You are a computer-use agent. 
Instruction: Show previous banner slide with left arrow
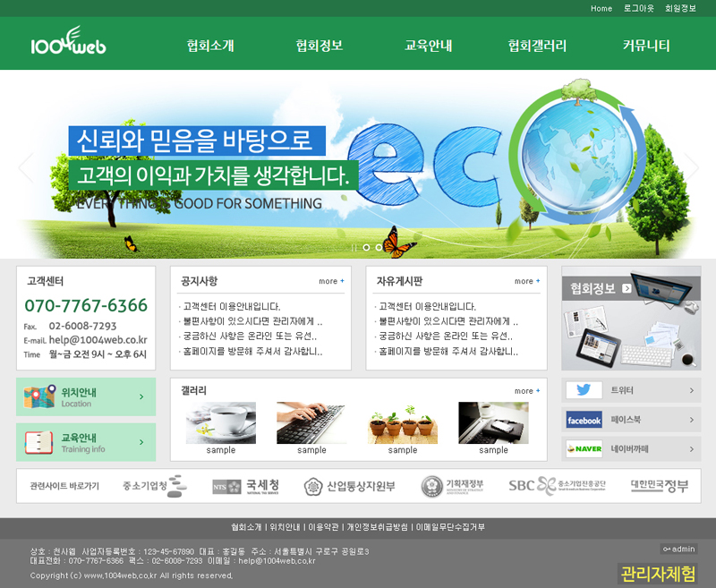25,166
